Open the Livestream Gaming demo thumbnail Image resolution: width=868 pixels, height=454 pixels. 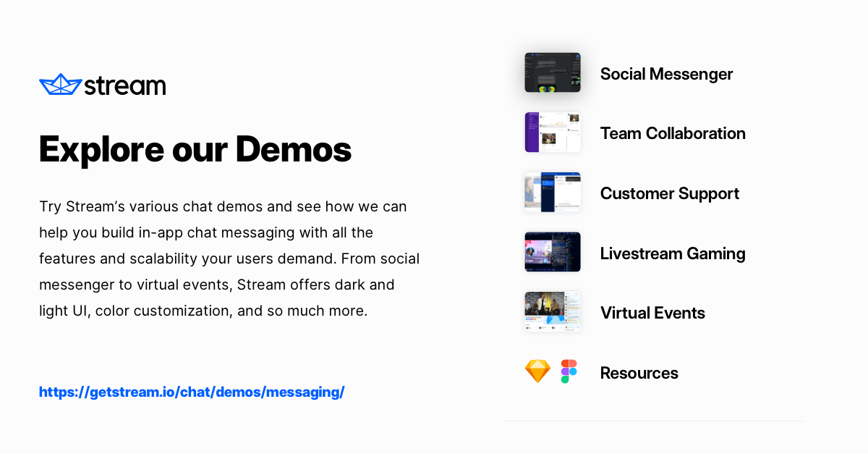(553, 252)
